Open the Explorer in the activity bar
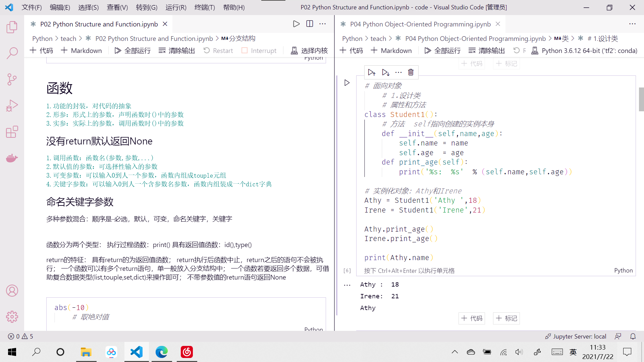Viewport: 644px width, 362px height. (x=12, y=27)
